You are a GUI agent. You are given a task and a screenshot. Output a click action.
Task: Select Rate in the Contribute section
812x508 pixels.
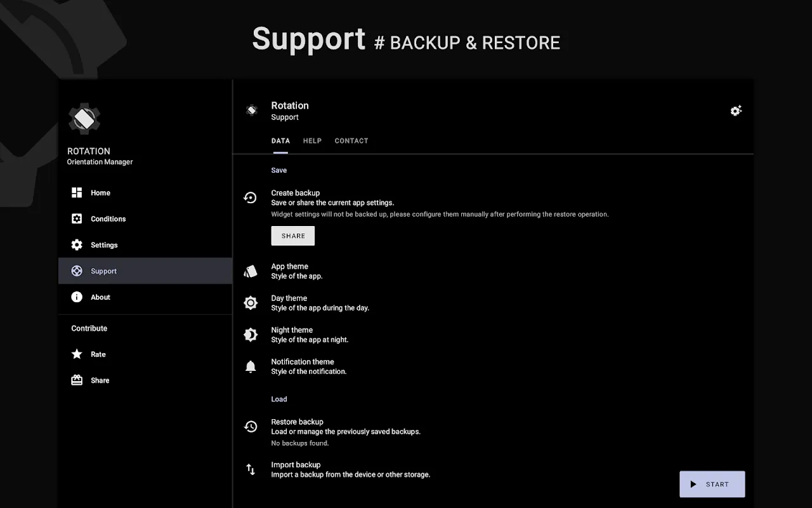tap(145, 354)
